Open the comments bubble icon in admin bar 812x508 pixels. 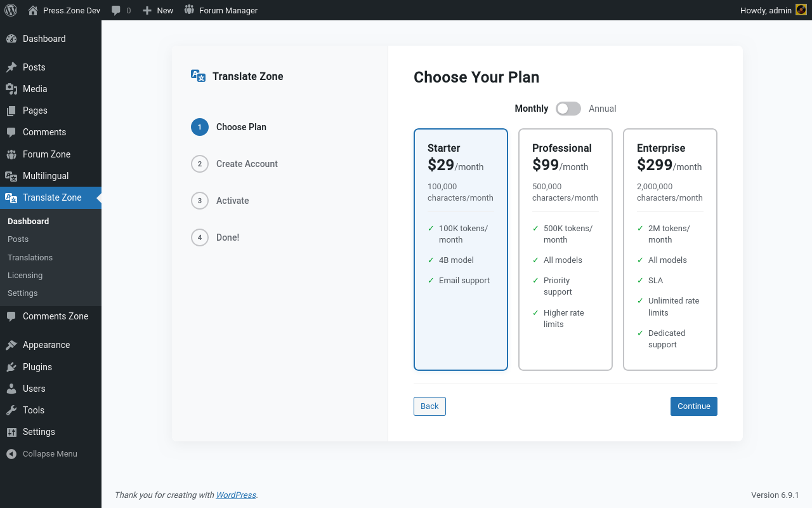point(115,10)
